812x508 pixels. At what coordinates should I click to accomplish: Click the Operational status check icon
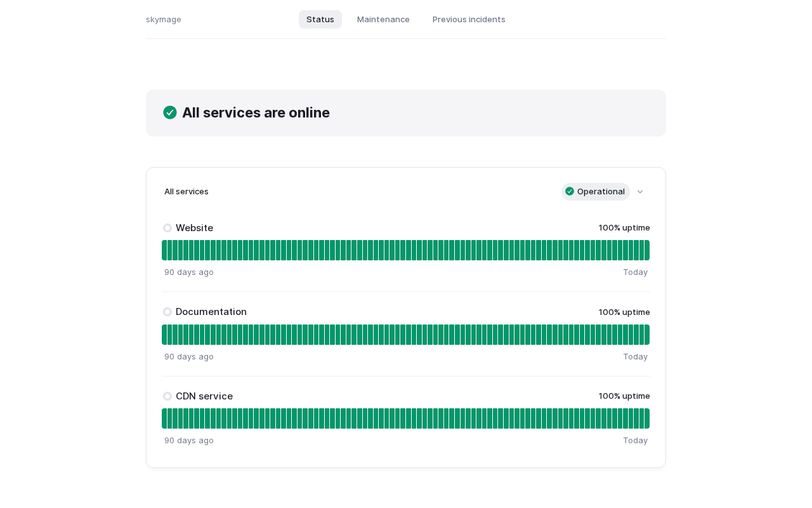pyautogui.click(x=570, y=191)
